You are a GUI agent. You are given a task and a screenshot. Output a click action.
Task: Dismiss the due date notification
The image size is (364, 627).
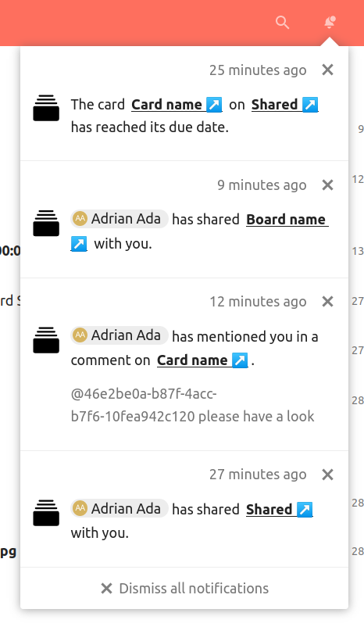click(327, 70)
